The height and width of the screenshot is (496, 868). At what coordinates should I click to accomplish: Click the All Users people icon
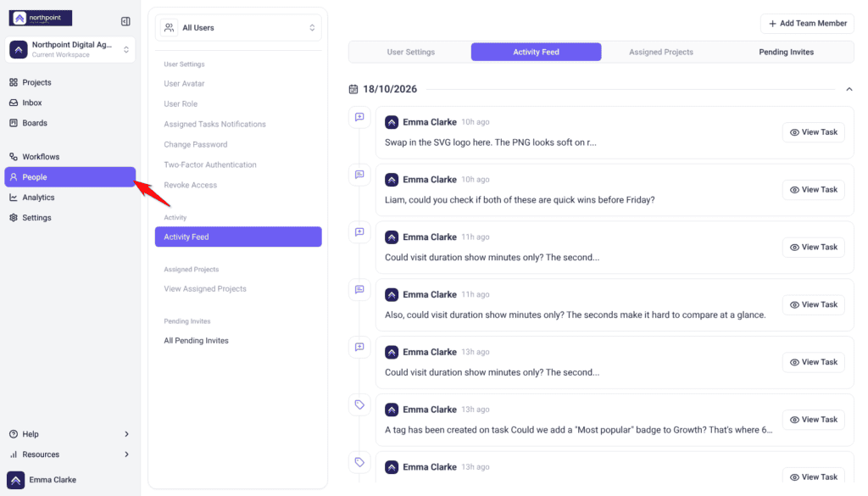(169, 28)
